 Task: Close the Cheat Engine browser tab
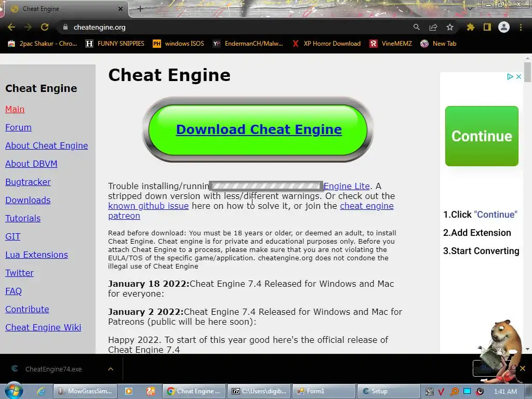(121, 9)
